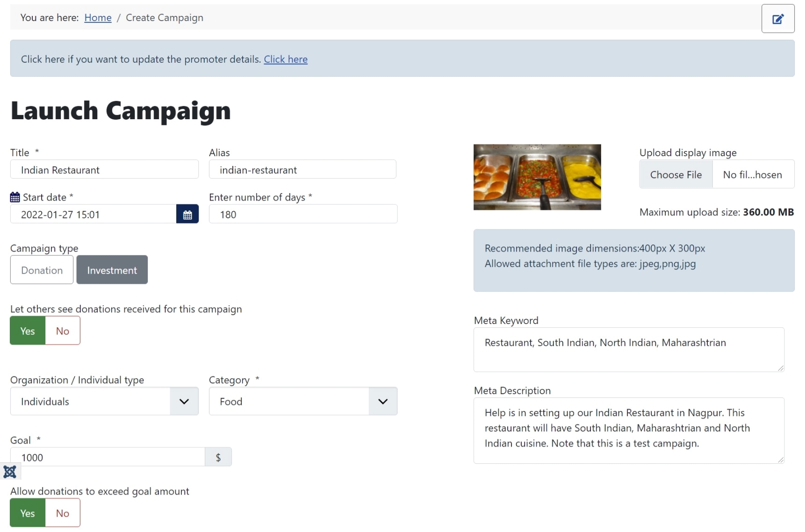The height and width of the screenshot is (532, 805).
Task: Set No for allowing donations exceeding goal
Action: (x=62, y=513)
